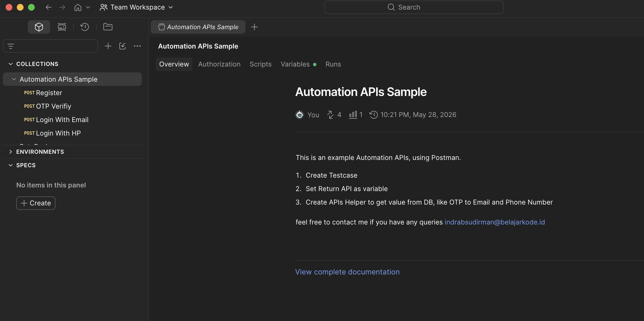
Task: Click the 10:21 PM, May 28, 2026 timestamp
Action: click(418, 115)
